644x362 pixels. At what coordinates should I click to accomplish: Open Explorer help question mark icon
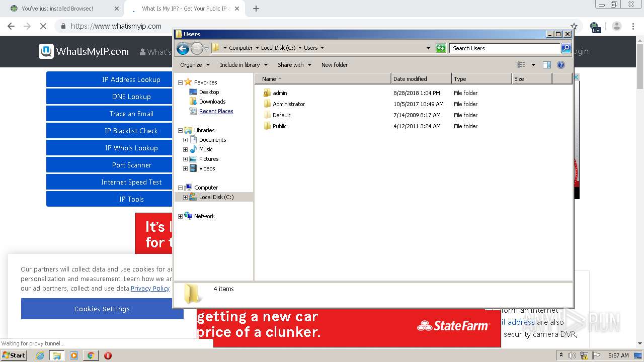coord(561,65)
